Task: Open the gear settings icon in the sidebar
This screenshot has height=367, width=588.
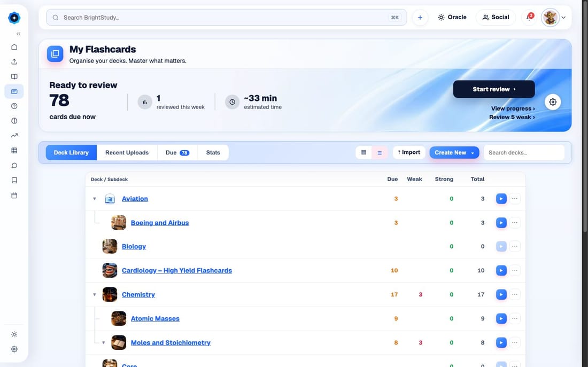Action: click(x=14, y=349)
